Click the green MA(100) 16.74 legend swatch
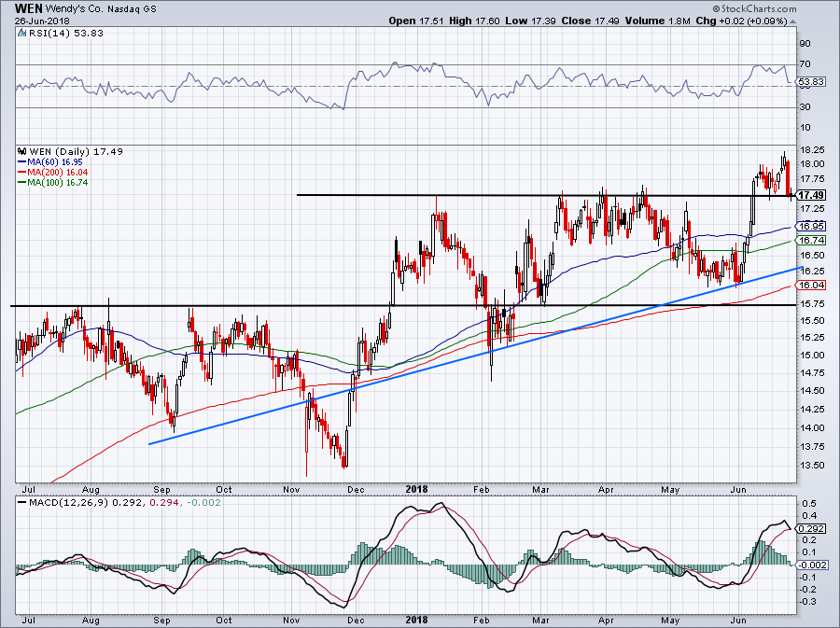 tap(22, 183)
